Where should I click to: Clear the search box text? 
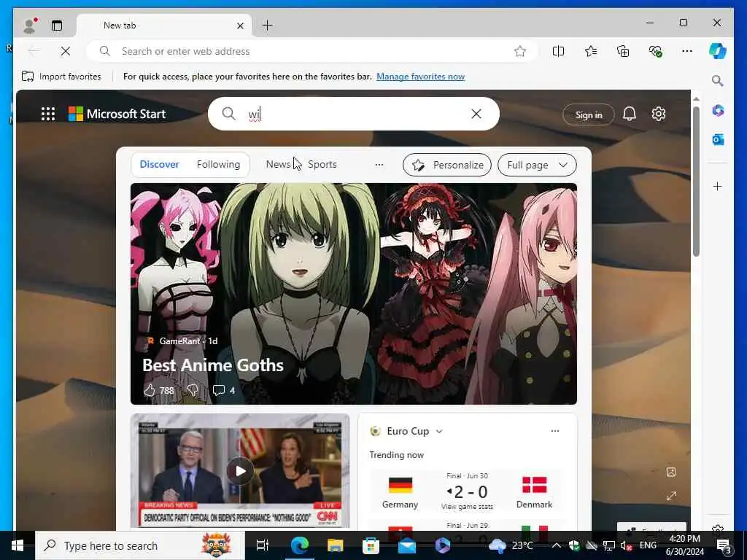(x=476, y=114)
